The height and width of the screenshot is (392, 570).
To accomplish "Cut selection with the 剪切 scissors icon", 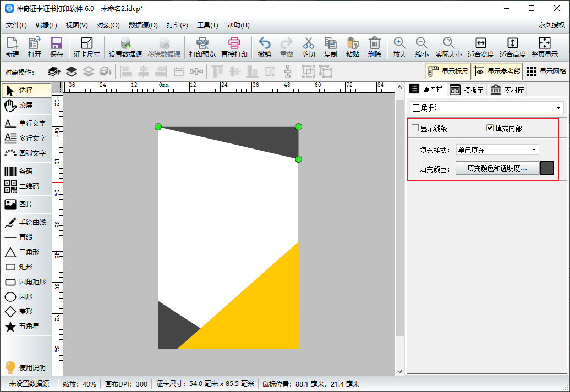I will pyautogui.click(x=308, y=47).
